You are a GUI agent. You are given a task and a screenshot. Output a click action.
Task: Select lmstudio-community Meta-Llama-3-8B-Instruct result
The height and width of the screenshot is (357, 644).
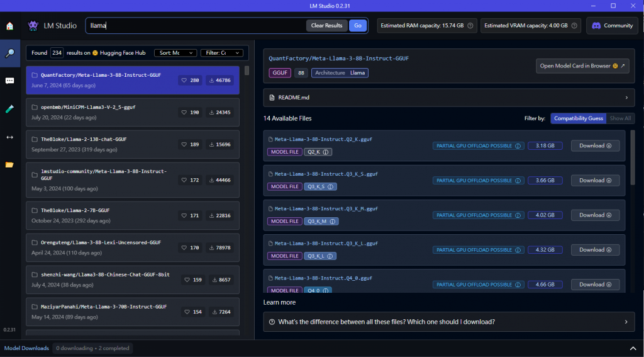click(133, 179)
